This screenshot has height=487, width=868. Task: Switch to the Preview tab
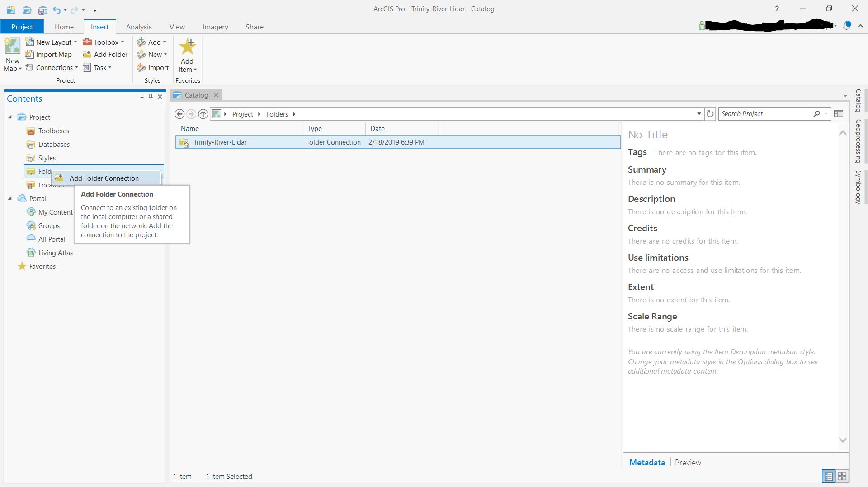pyautogui.click(x=688, y=463)
